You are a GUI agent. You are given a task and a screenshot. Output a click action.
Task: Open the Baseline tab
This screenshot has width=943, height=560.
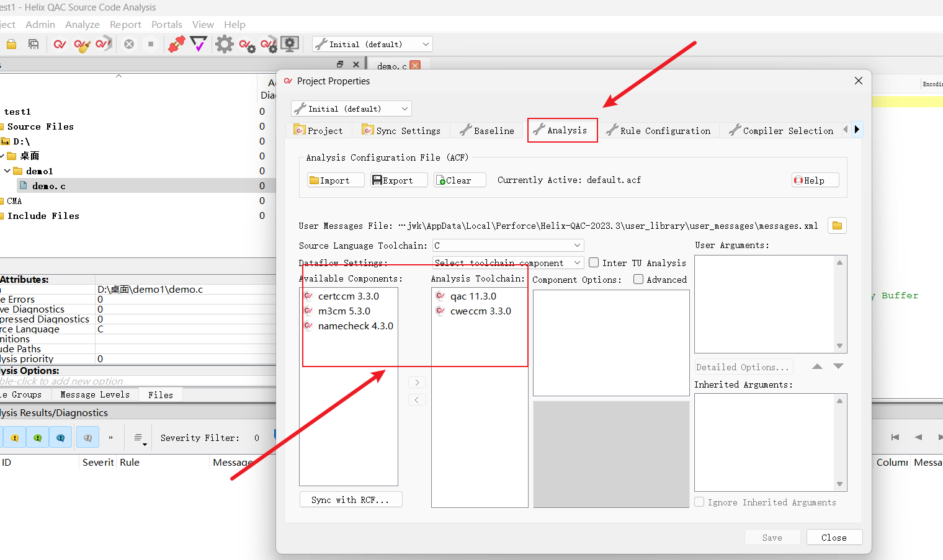click(488, 131)
